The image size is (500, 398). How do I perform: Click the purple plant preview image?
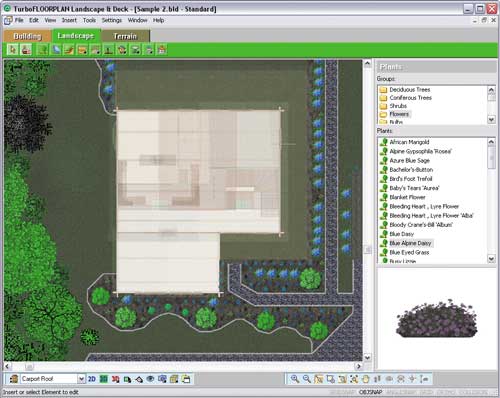pos(437,318)
